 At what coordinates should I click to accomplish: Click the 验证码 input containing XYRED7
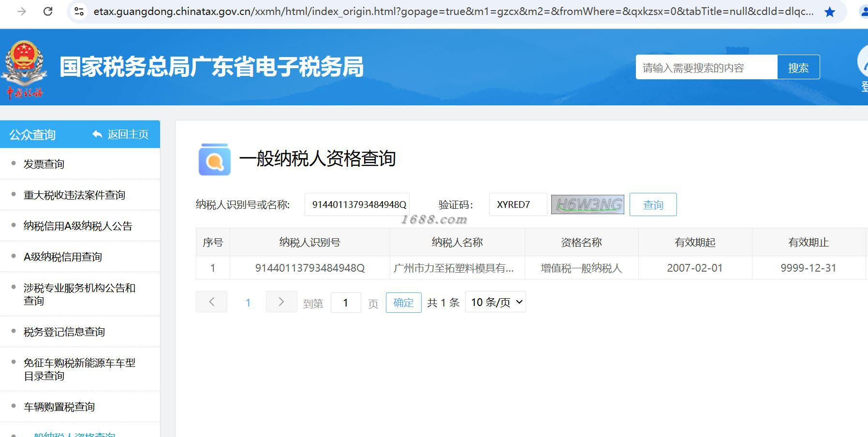click(518, 204)
